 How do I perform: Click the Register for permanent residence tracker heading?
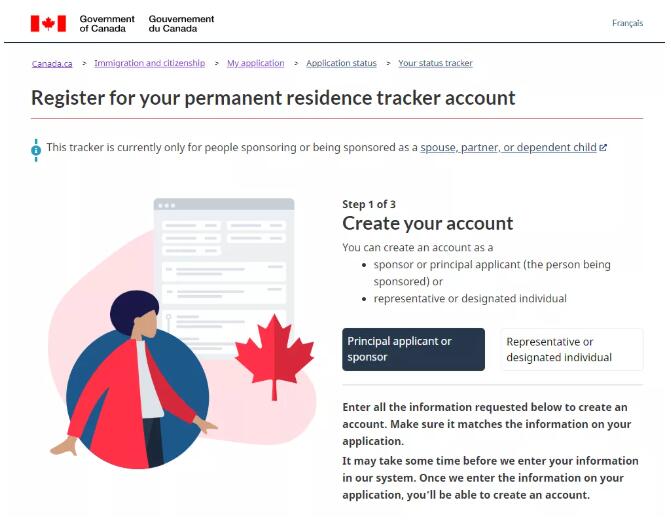click(x=273, y=98)
